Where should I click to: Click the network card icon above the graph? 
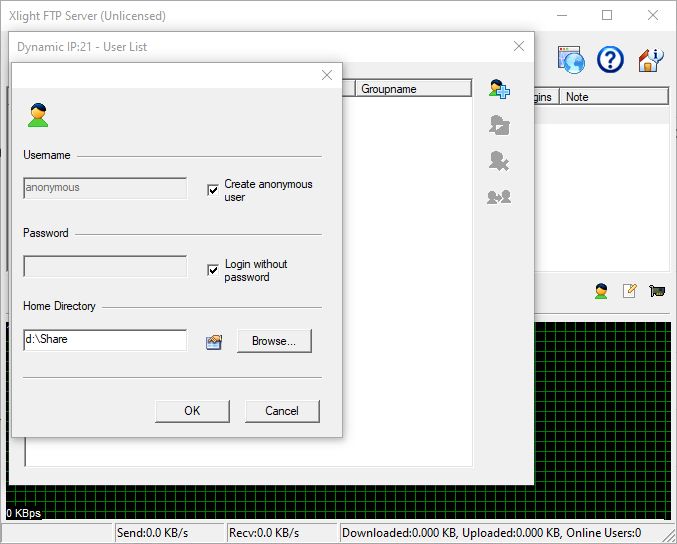click(657, 291)
